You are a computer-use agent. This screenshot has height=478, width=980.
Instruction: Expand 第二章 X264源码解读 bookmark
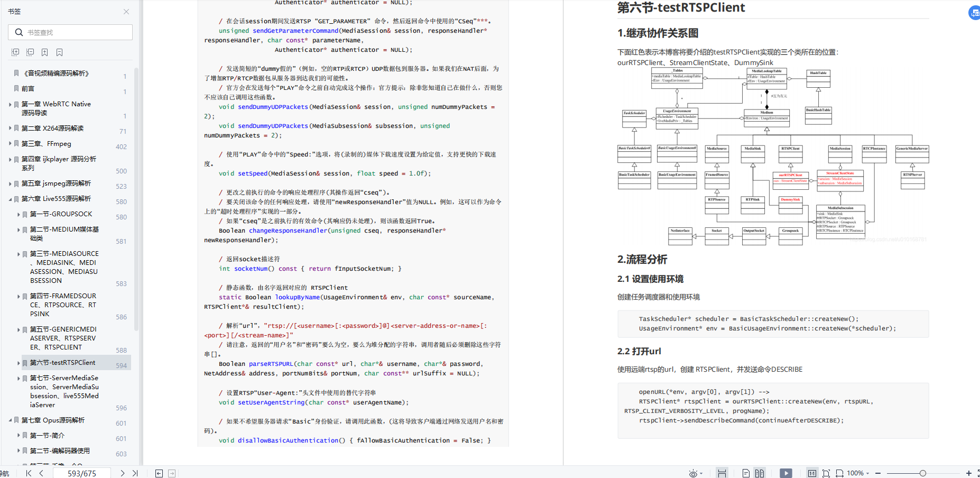(x=10, y=128)
